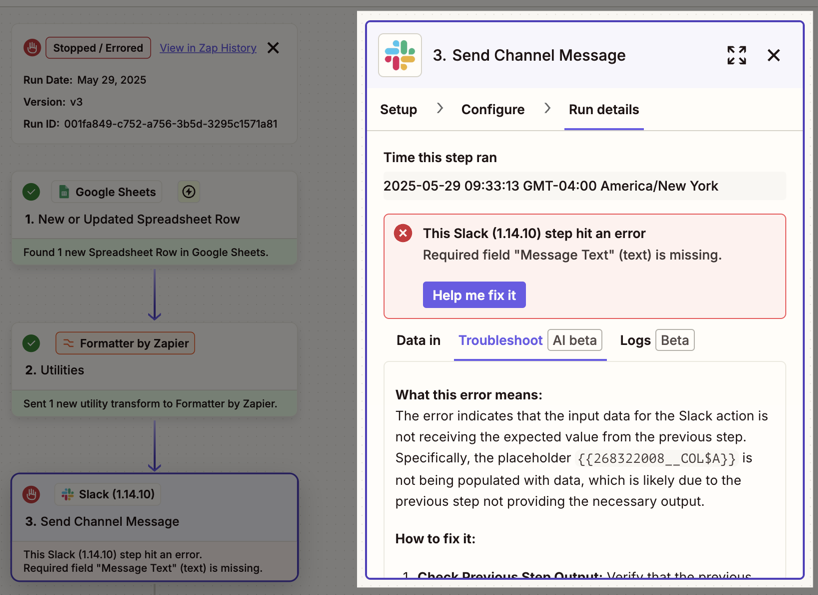
Task: Open the Logs Beta tab
Action: click(x=656, y=341)
